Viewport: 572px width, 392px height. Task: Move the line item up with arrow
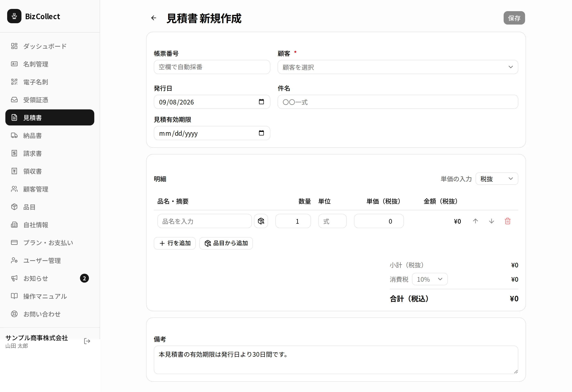click(x=475, y=221)
